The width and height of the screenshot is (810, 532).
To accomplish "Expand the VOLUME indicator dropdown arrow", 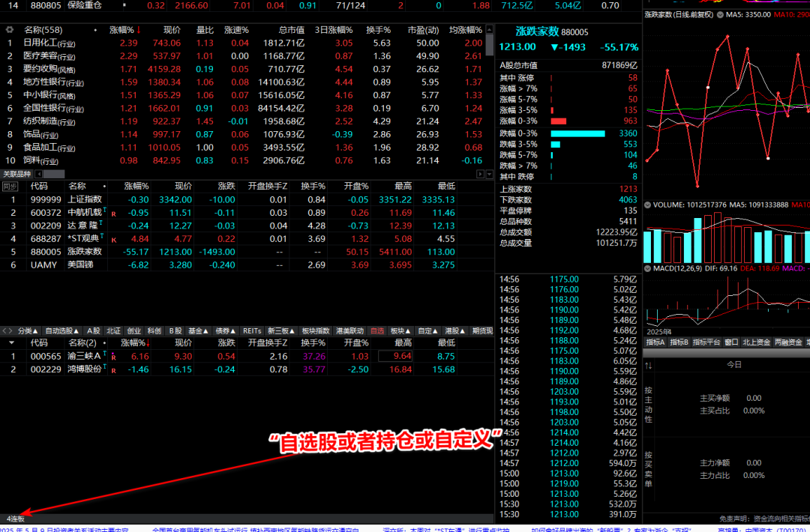I will pos(648,205).
